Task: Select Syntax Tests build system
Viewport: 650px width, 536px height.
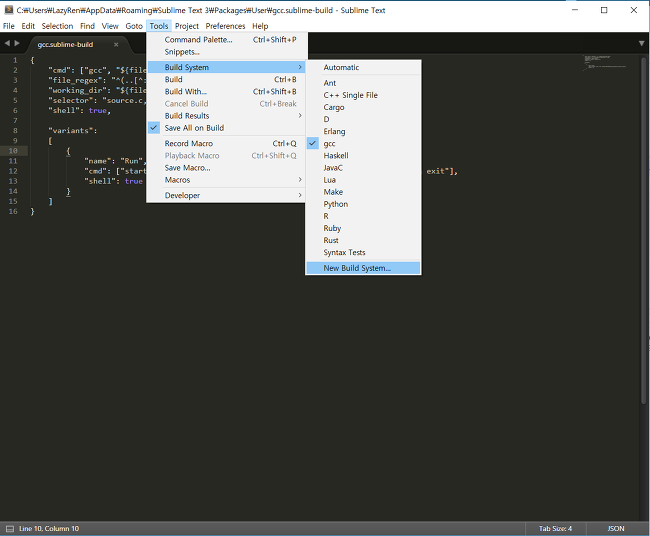Action: pyautogui.click(x=363, y=252)
